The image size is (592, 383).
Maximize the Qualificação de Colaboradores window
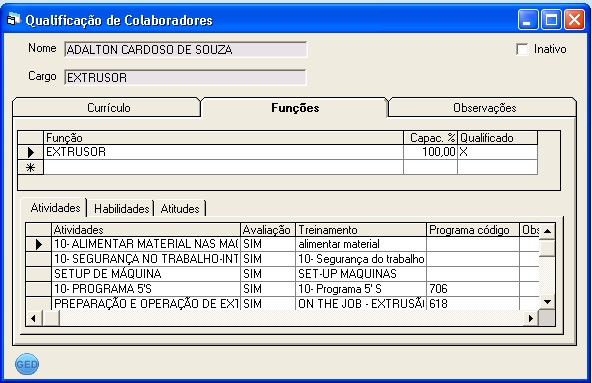pos(551,20)
